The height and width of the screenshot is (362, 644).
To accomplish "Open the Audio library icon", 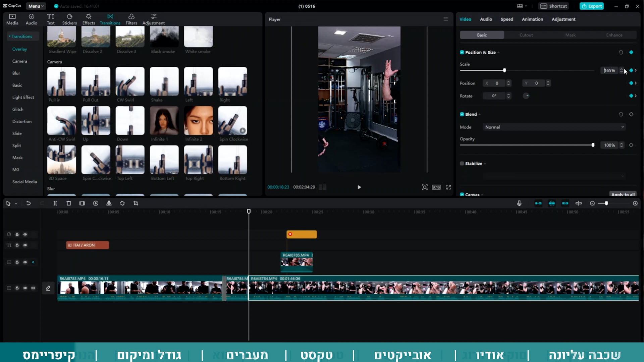I will tap(31, 19).
